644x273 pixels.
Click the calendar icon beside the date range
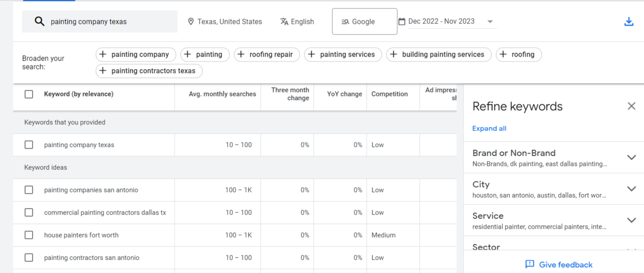pyautogui.click(x=402, y=21)
